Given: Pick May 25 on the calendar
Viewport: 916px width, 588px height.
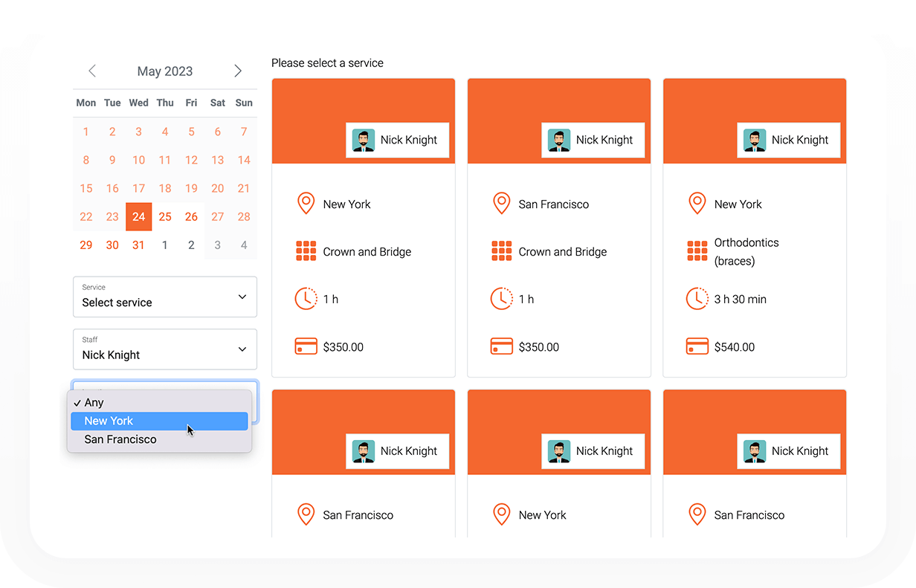Looking at the screenshot, I should [165, 217].
